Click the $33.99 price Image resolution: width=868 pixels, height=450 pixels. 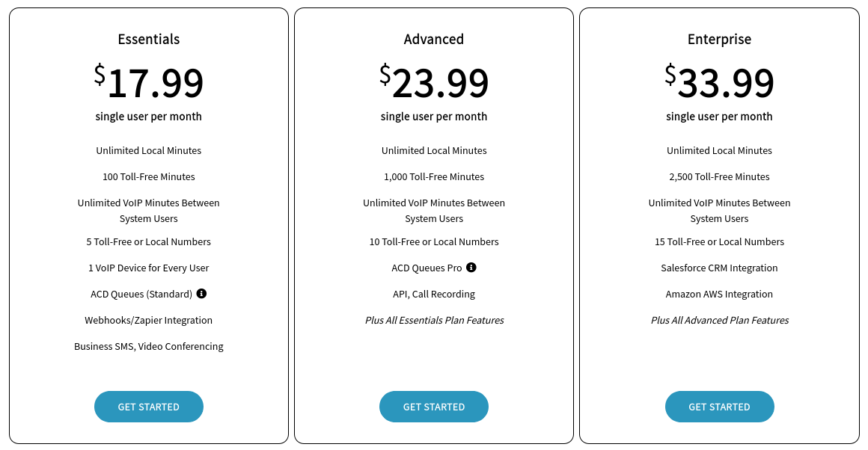point(720,82)
